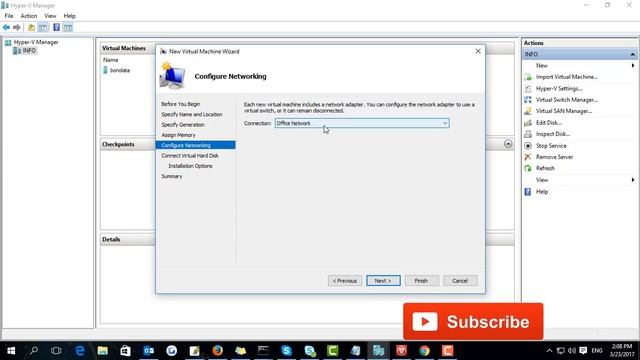Collapse the Checkpoints pane with round arrow
This screenshot has height=360, width=640.
[508, 144]
